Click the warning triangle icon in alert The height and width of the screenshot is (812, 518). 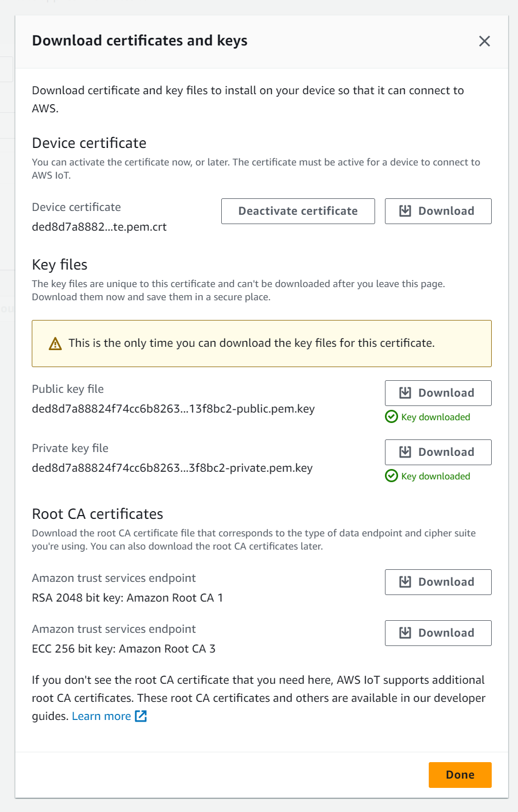click(55, 344)
